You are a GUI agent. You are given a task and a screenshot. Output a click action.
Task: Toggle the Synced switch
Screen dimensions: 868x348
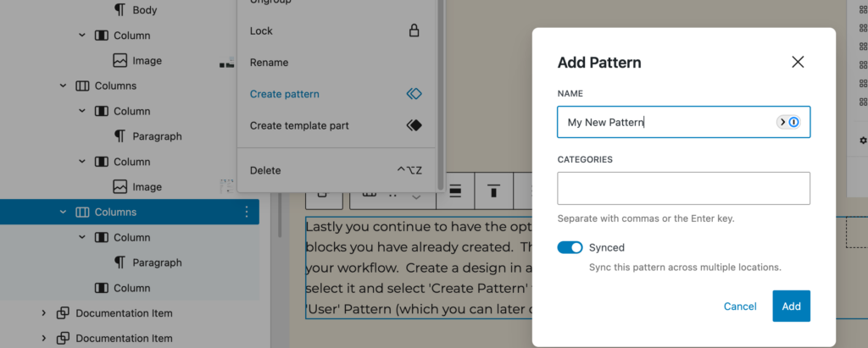(x=570, y=248)
